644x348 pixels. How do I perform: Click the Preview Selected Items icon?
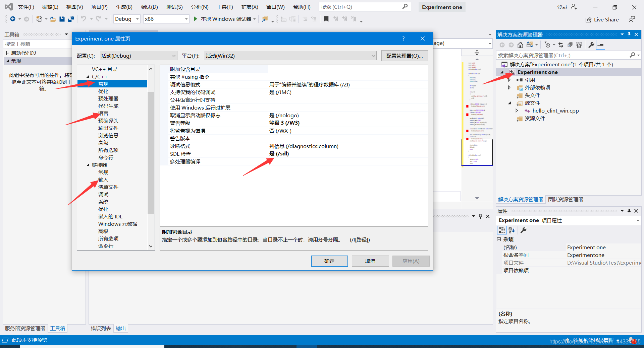(x=601, y=45)
